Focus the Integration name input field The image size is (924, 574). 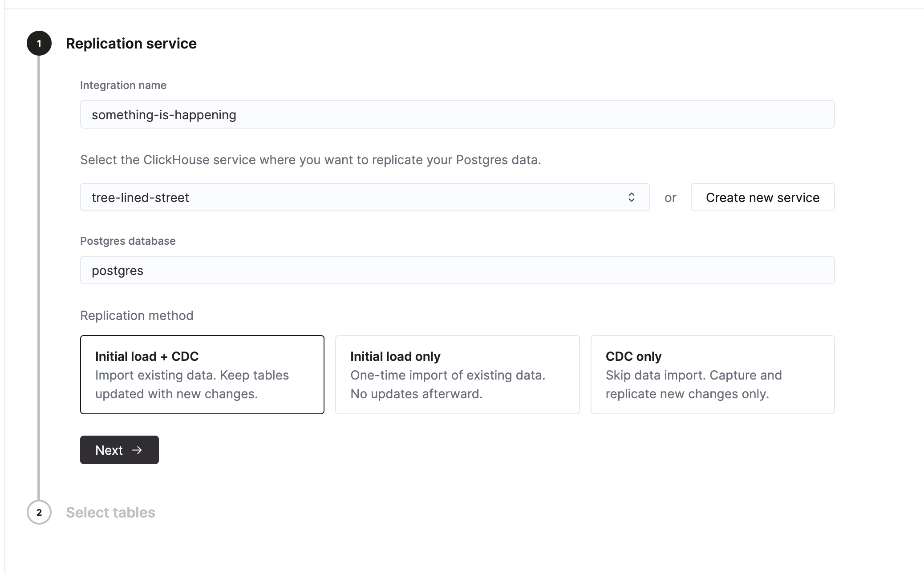tap(457, 114)
